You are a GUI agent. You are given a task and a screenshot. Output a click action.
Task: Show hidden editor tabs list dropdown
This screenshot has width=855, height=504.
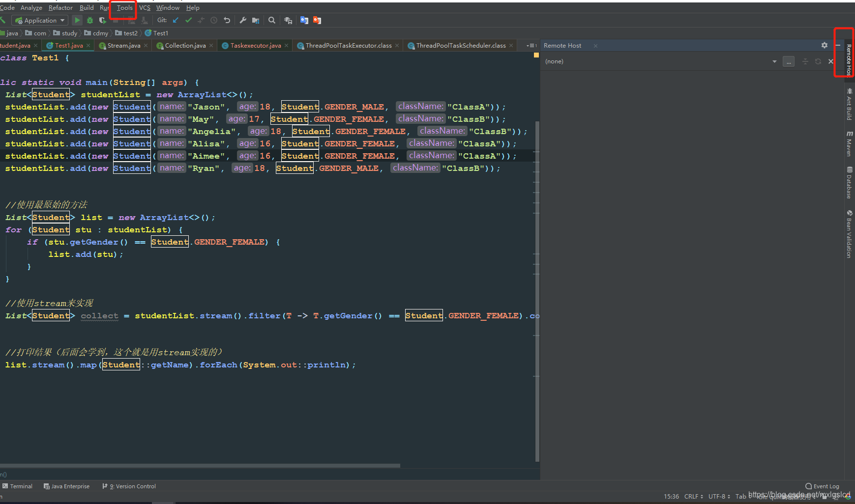[x=531, y=45]
